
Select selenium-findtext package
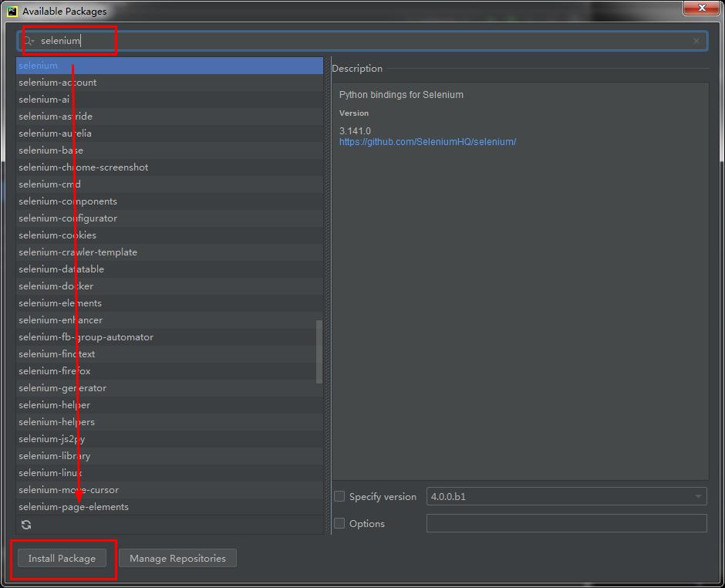(169, 354)
